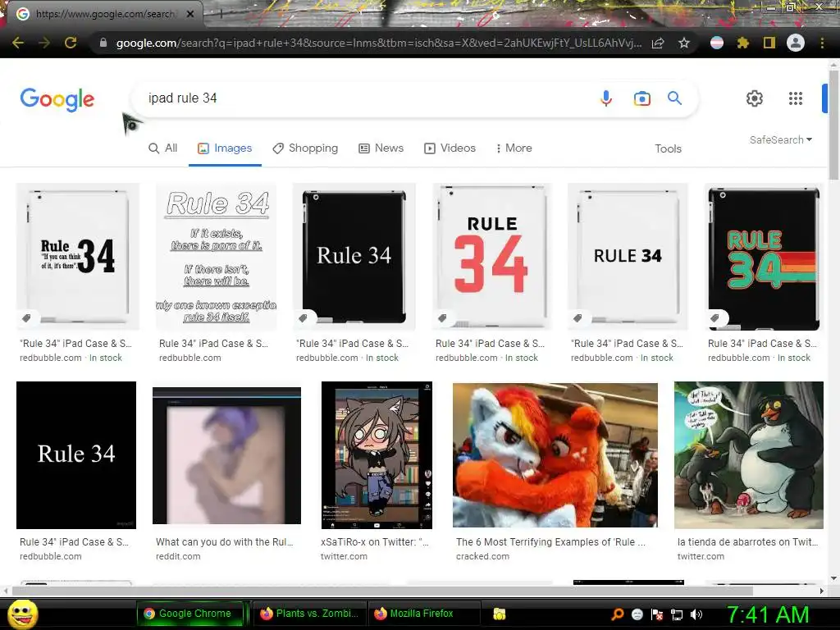Image resolution: width=840 pixels, height=630 pixels.
Task: Click the vertical page scrollbar thumb
Action: click(x=833, y=125)
